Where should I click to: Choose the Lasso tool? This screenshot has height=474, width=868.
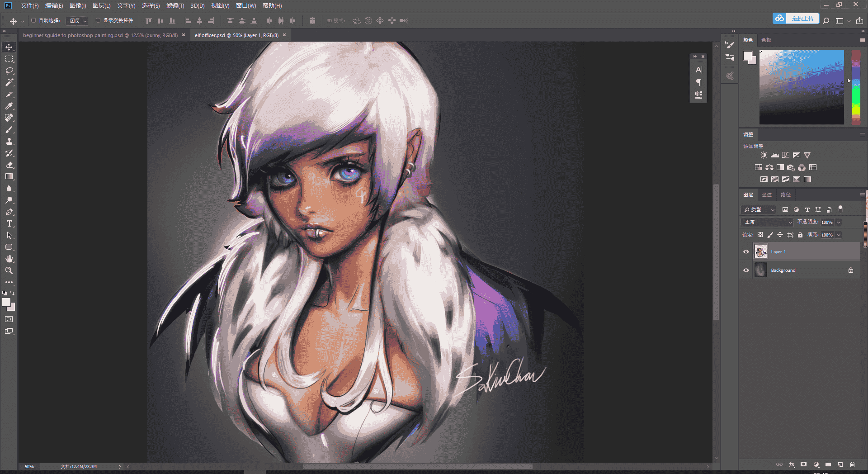[9, 71]
